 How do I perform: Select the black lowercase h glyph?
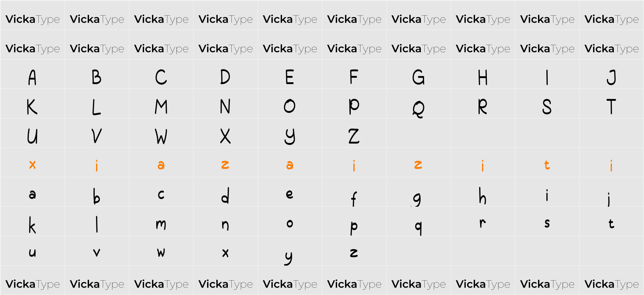tap(483, 196)
